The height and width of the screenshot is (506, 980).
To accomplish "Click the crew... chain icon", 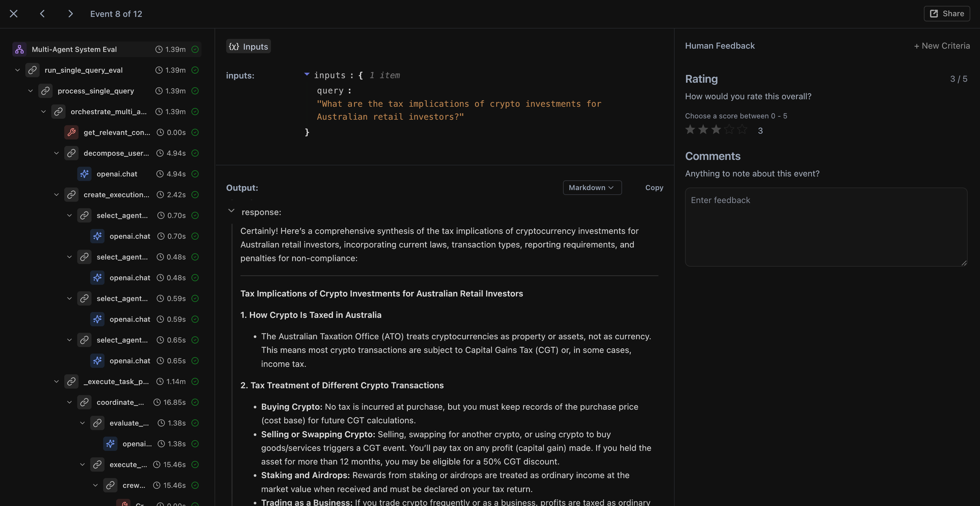I will [x=110, y=485].
